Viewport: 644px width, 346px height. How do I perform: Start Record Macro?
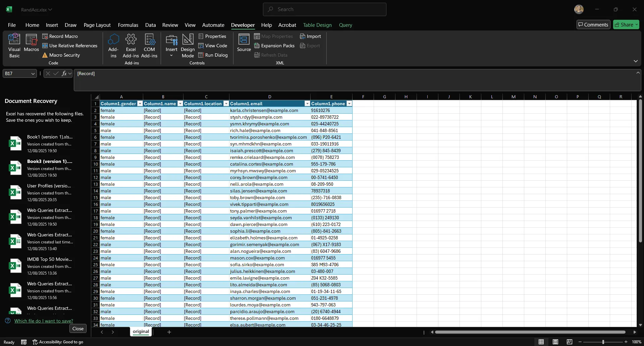60,36
